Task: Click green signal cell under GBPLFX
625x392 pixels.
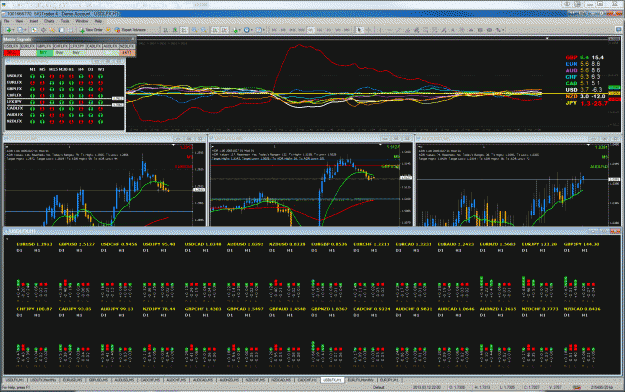Action: [44, 53]
